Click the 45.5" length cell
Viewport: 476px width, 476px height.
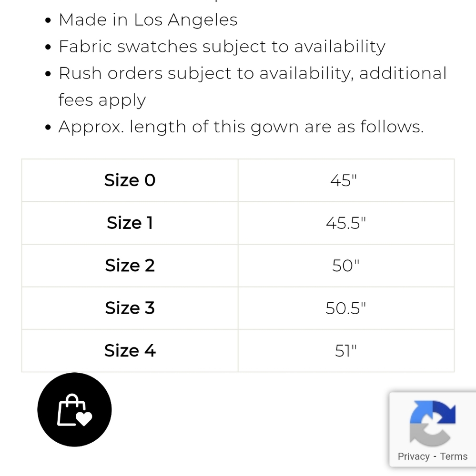pos(346,223)
